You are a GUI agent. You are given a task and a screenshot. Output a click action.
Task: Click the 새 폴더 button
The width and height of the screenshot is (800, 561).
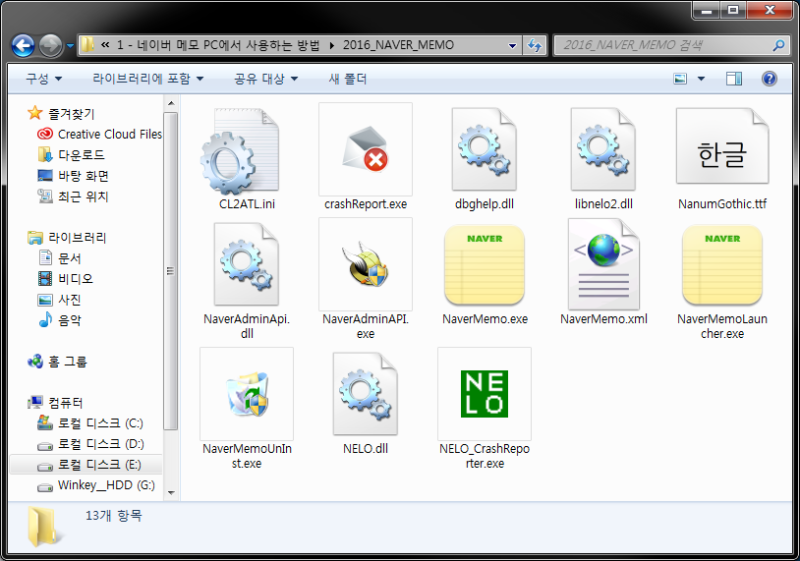click(x=347, y=79)
